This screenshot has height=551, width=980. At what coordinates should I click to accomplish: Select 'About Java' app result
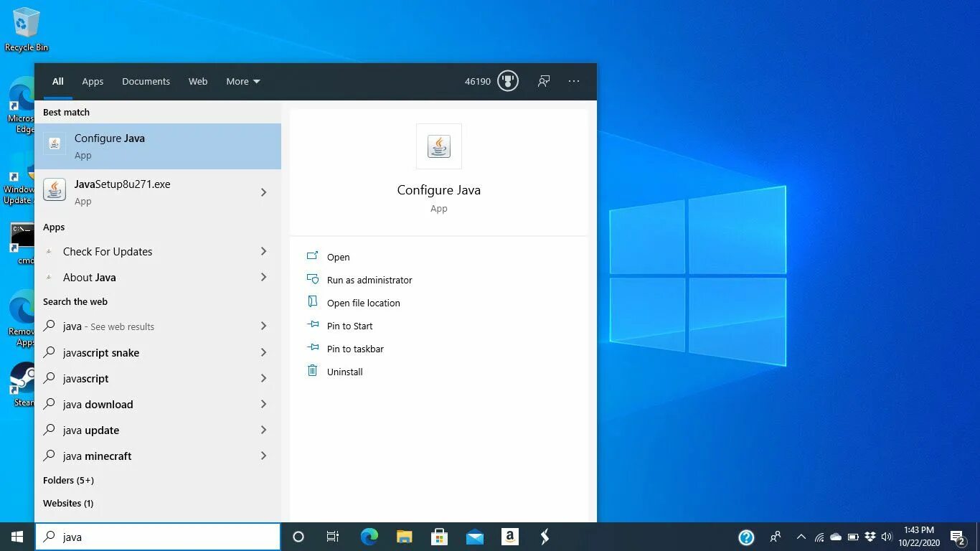pyautogui.click(x=89, y=277)
